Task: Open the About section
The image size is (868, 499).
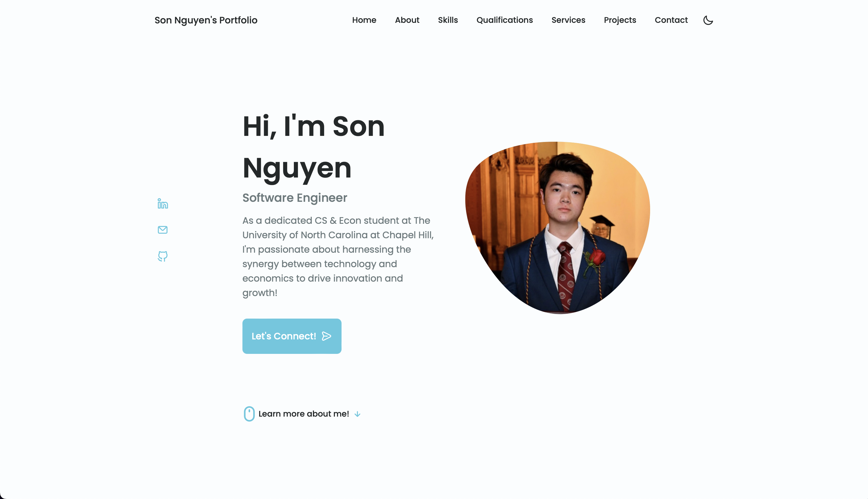Action: pyautogui.click(x=407, y=20)
